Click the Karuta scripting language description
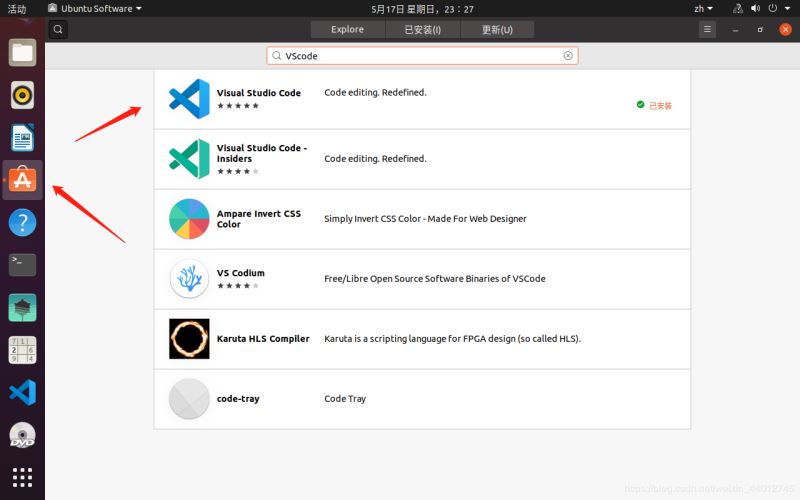This screenshot has width=800, height=500. (x=453, y=339)
